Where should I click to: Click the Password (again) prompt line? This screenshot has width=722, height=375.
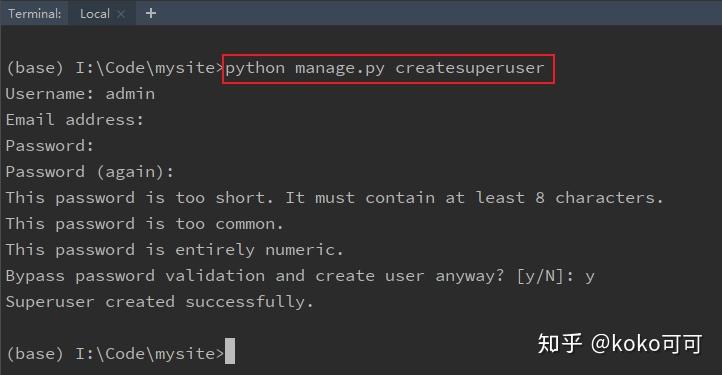pos(90,172)
